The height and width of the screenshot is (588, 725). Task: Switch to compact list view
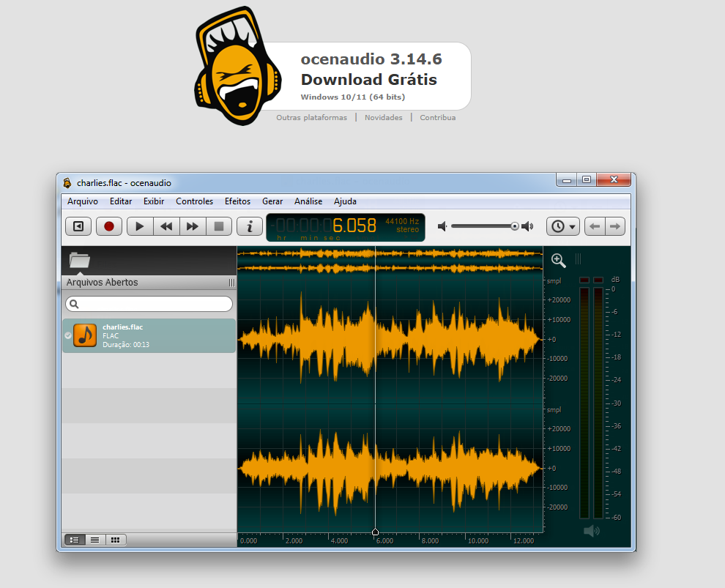pos(94,540)
